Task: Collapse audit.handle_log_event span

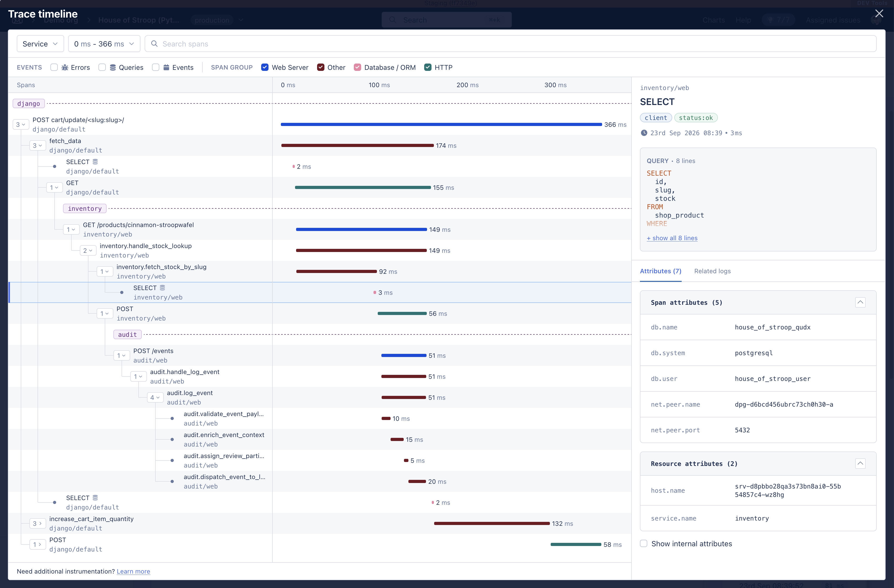Action: pos(138,376)
